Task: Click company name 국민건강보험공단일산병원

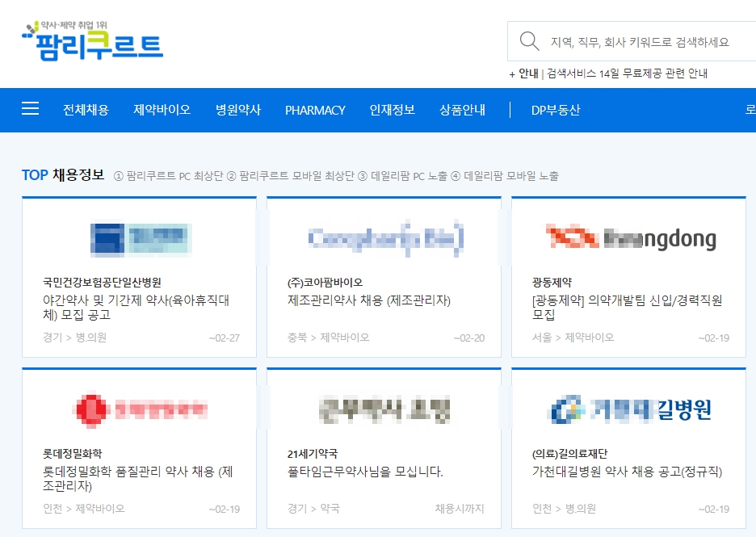Action: pos(102,283)
